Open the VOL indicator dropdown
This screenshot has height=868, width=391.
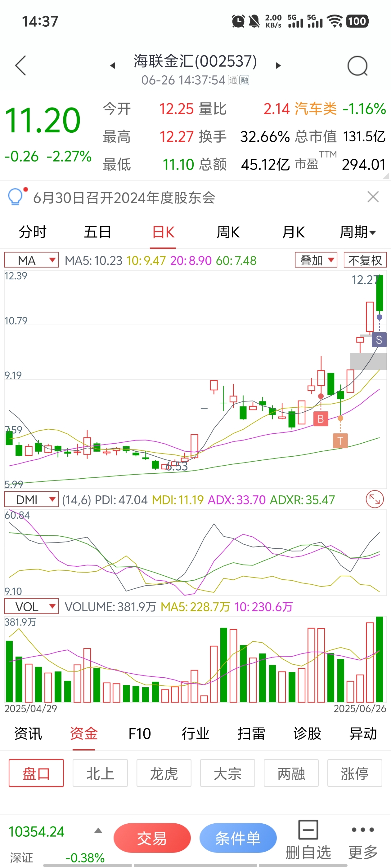tap(31, 607)
